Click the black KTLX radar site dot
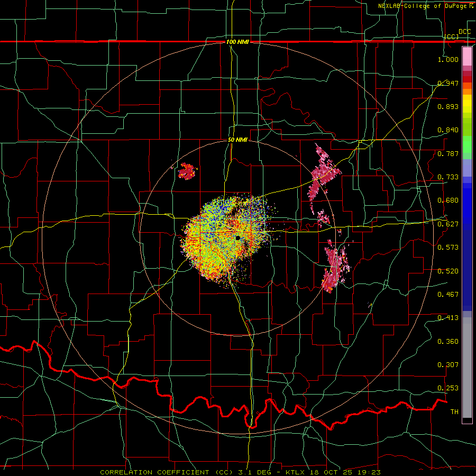Screen dimensions: 476x476 coord(238,237)
